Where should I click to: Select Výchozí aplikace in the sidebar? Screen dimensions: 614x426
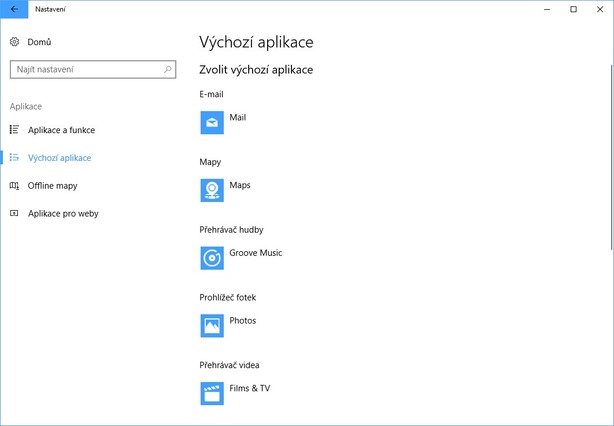coord(59,158)
